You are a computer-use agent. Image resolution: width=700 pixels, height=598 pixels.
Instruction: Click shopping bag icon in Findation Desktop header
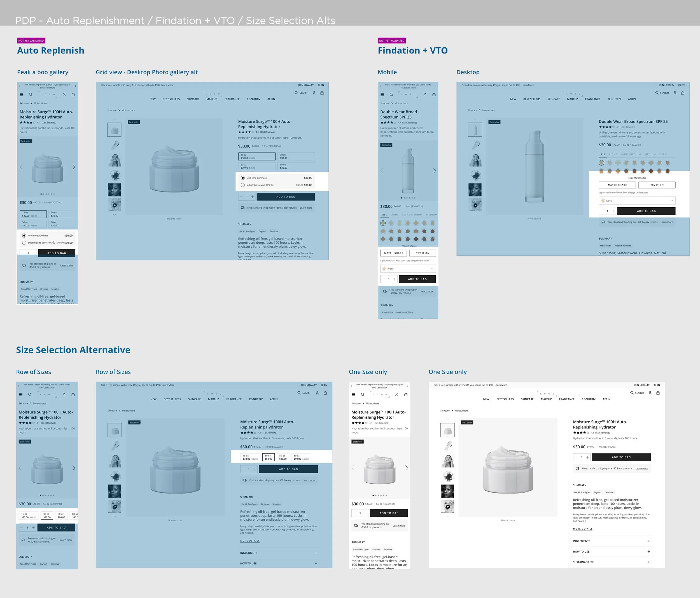pos(682,93)
